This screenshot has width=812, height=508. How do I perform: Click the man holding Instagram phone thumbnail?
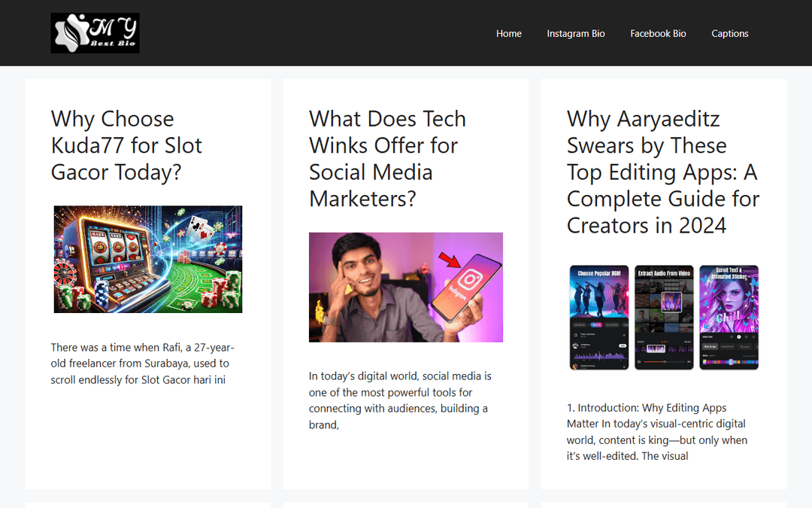pyautogui.click(x=405, y=287)
